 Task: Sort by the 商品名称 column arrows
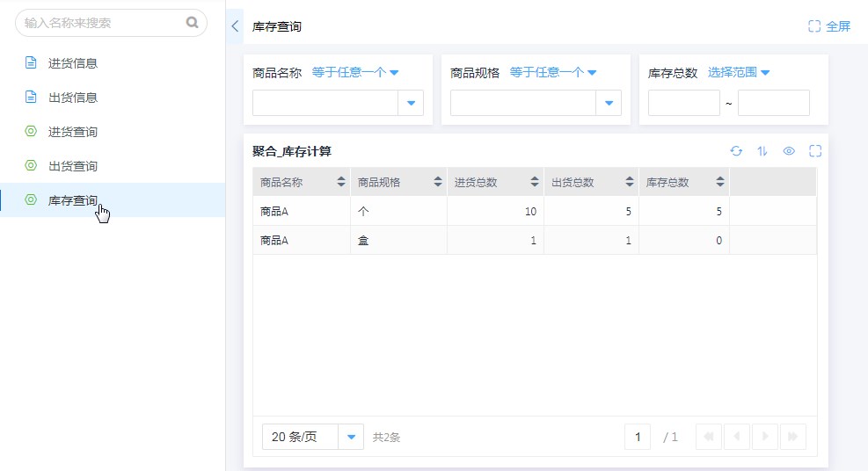tap(341, 182)
